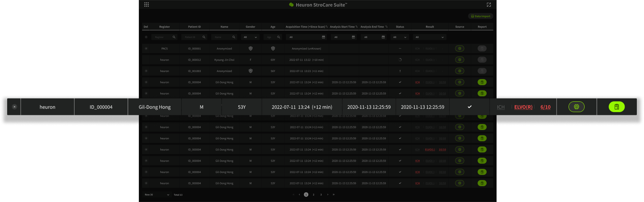Open green report icon in enlarged ELVO(R) row
Image resolution: width=644 pixels, height=202 pixels.
(617, 107)
